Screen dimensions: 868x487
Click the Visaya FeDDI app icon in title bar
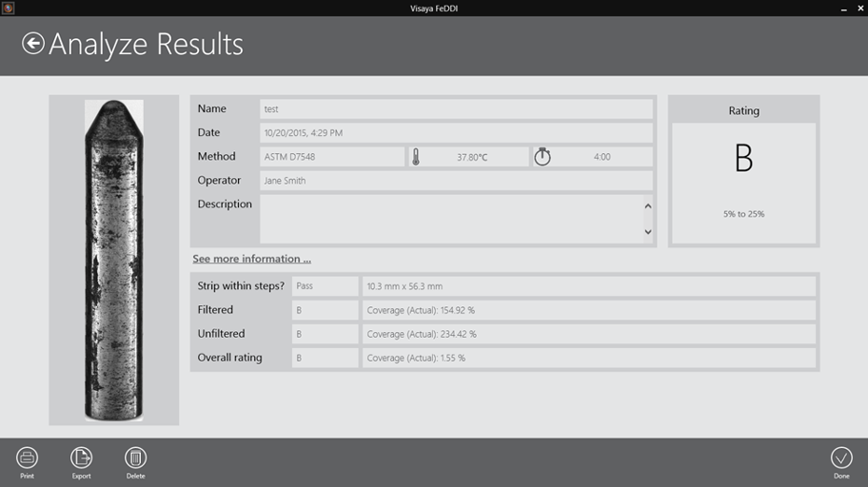(x=9, y=8)
